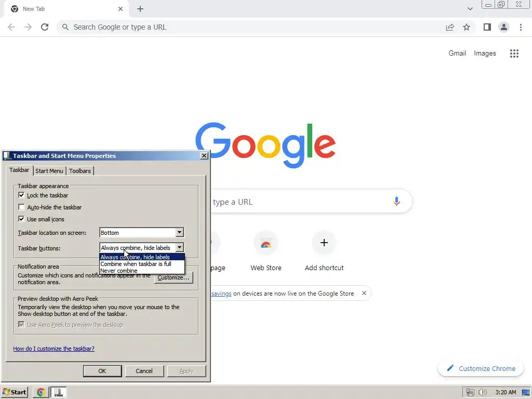Open the Web Store shortcut
The width and height of the screenshot is (532, 399).
point(266,251)
